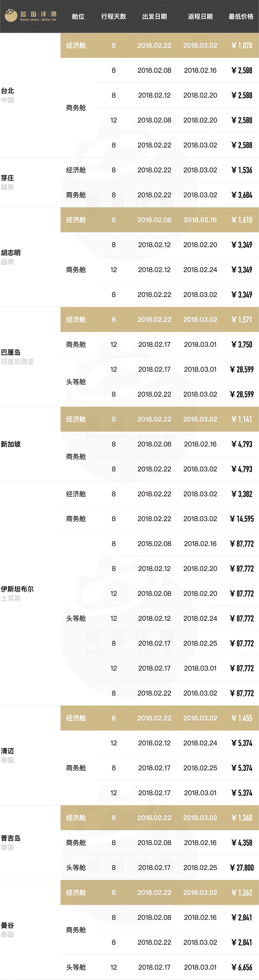Viewport: 259px width, 980px height.
Task: Click the ¥3,382 price for 伊斯坦布尔 economy
Action: pos(242,494)
